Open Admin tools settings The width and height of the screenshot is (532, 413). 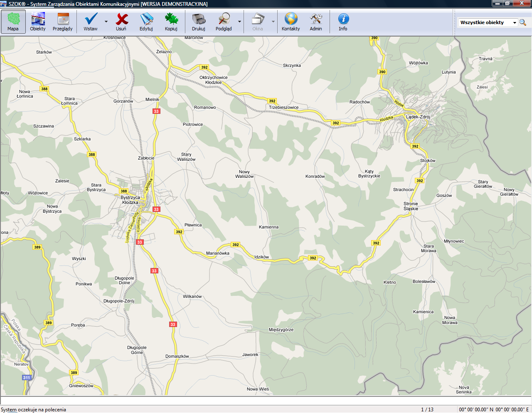click(316, 22)
